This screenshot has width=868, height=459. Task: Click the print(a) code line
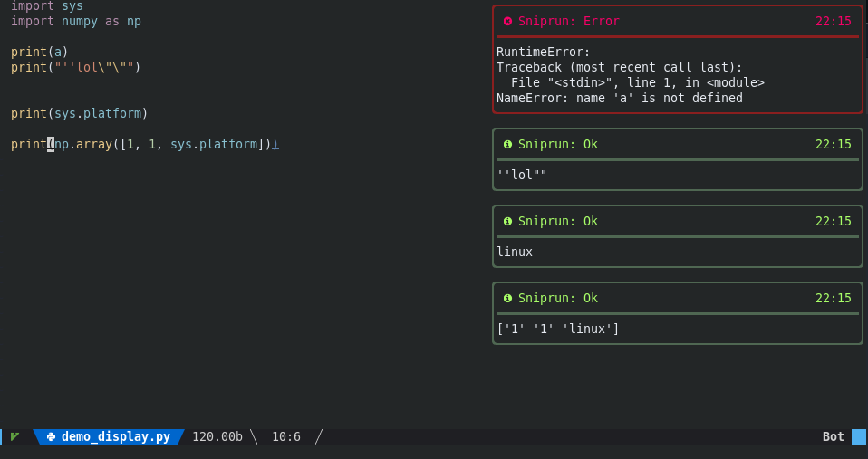pyautogui.click(x=39, y=52)
